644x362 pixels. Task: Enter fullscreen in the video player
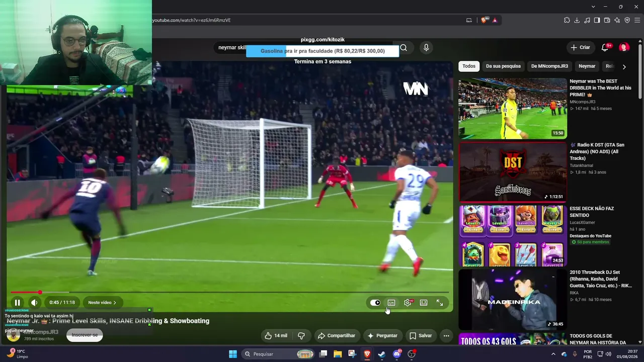(x=440, y=303)
